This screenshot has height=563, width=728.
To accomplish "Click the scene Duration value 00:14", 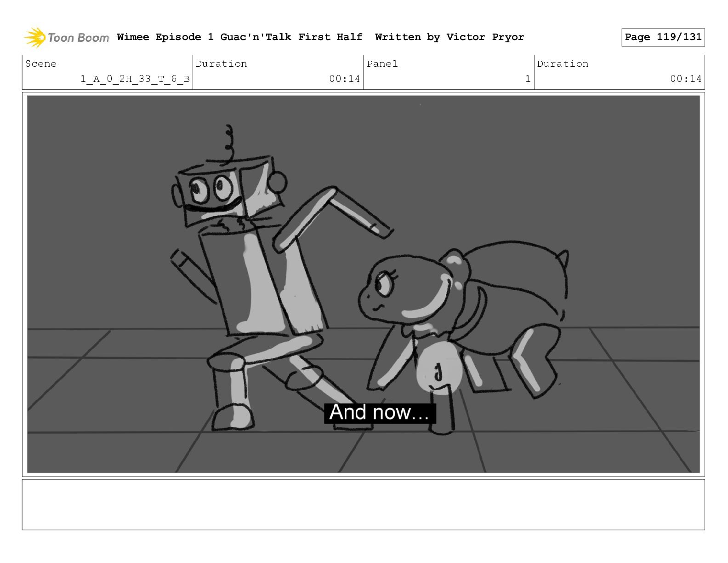I will click(344, 79).
